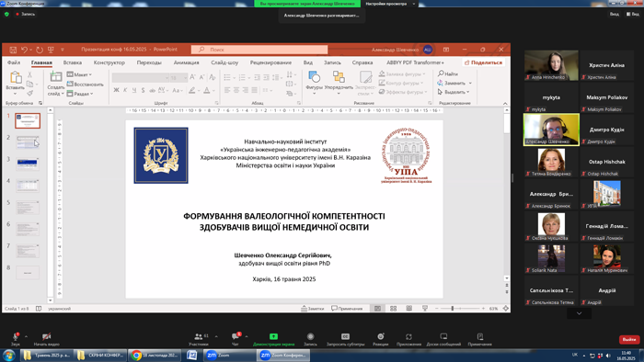This screenshot has height=362, width=644.
Task: Expand the audio options arrow next to microphone
Action: point(27,336)
